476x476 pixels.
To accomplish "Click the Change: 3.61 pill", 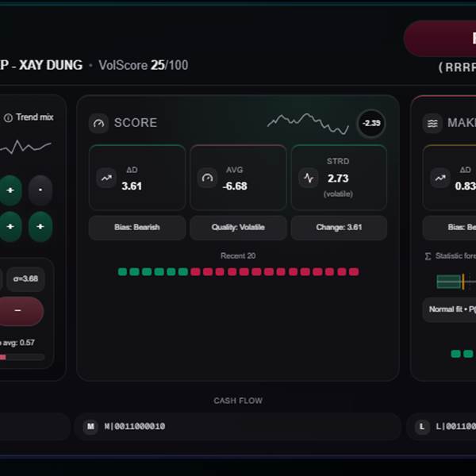I will pyautogui.click(x=339, y=228).
